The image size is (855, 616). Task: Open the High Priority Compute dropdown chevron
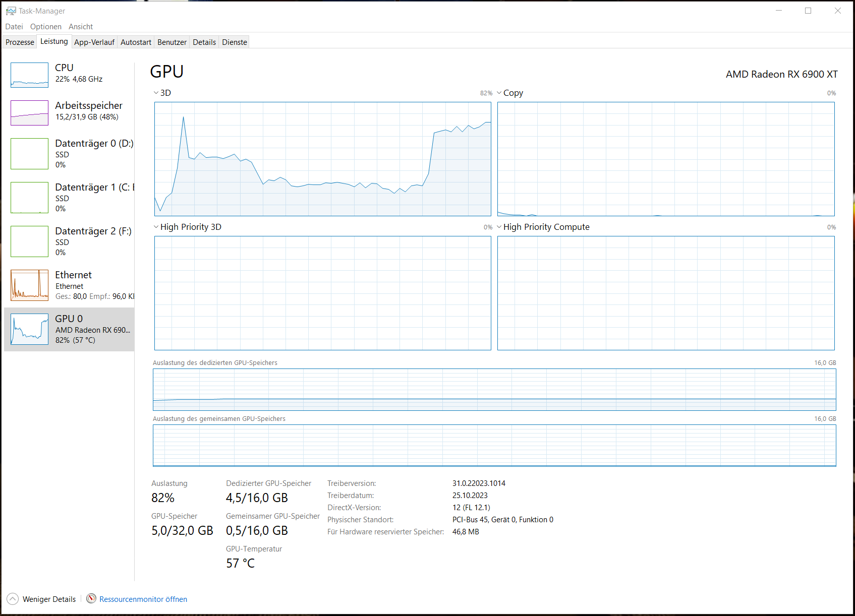point(499,227)
